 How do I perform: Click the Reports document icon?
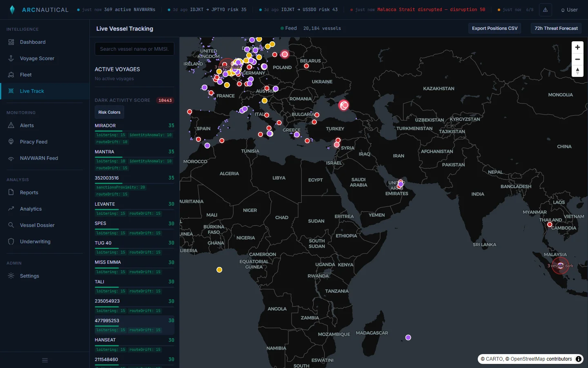tap(11, 192)
